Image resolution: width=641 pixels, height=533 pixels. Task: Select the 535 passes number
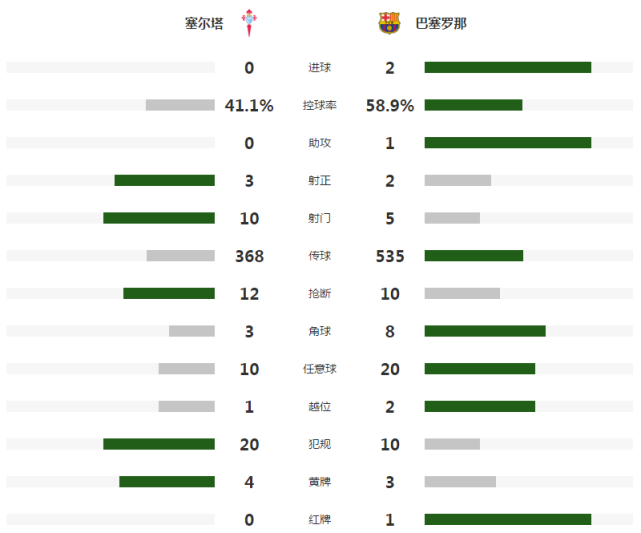pyautogui.click(x=390, y=256)
